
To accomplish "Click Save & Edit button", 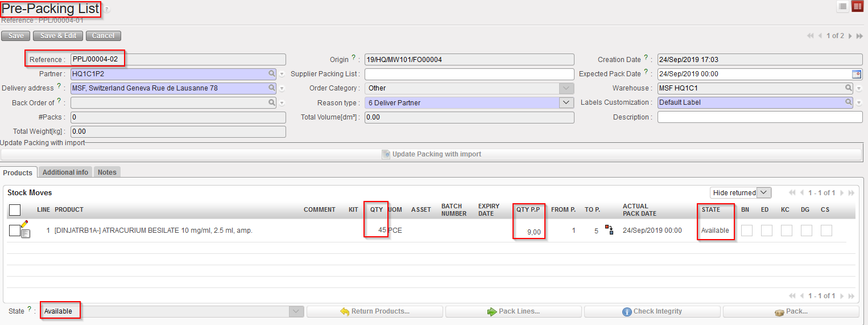I will (58, 36).
